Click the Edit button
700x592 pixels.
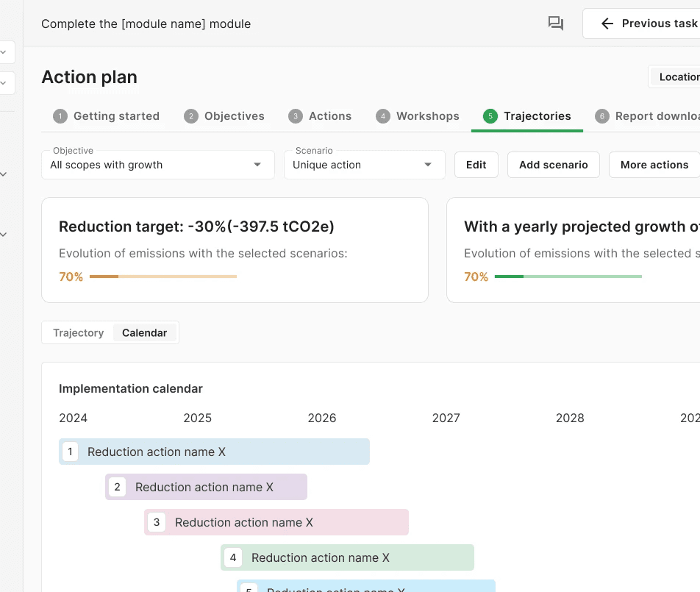click(x=476, y=165)
